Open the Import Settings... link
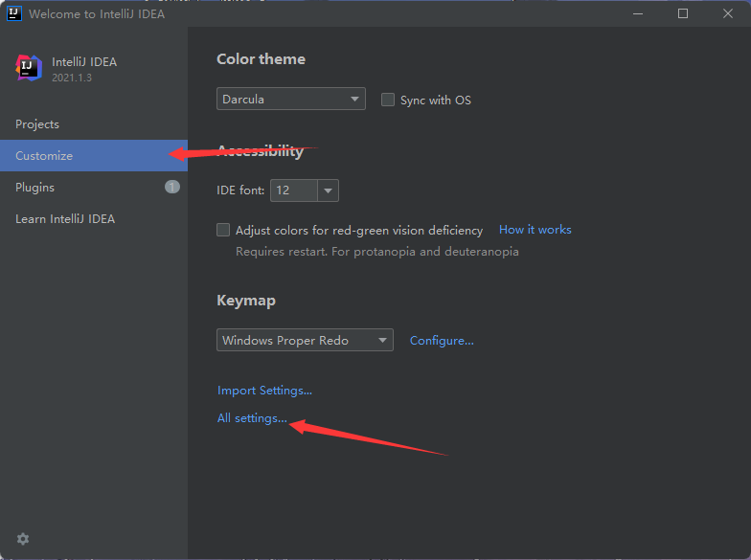This screenshot has height=560, width=751. [264, 390]
